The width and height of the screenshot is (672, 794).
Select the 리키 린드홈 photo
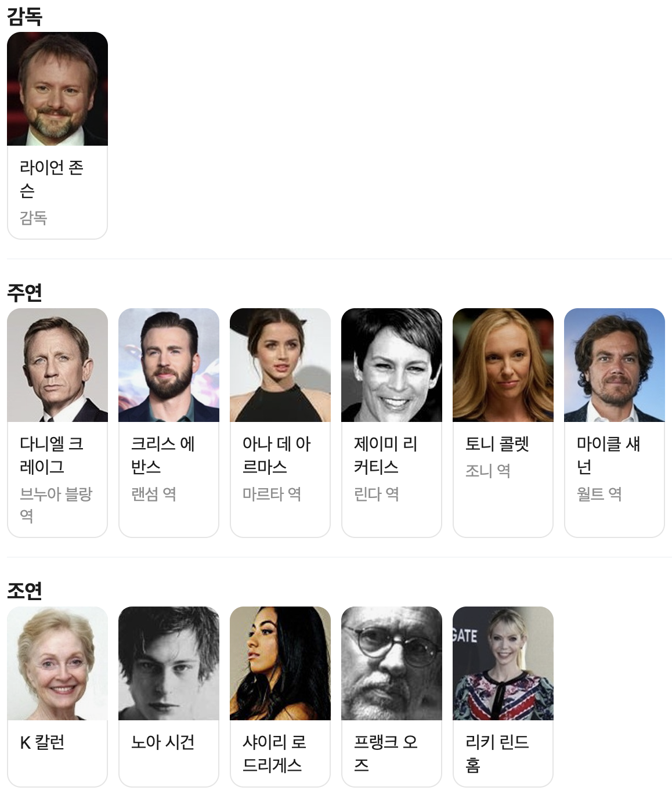point(503,663)
